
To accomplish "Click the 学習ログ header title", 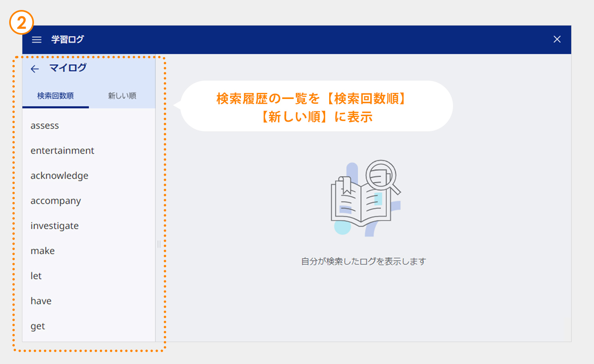I will 68,40.
